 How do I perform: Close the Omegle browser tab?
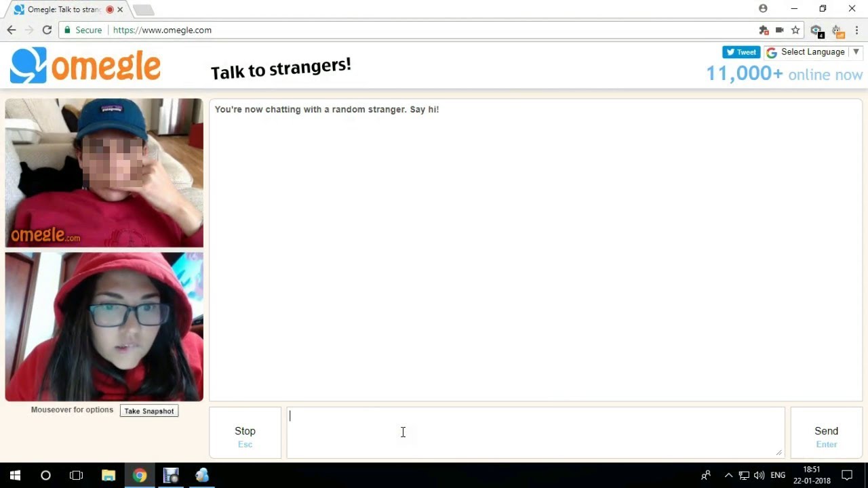click(x=121, y=10)
